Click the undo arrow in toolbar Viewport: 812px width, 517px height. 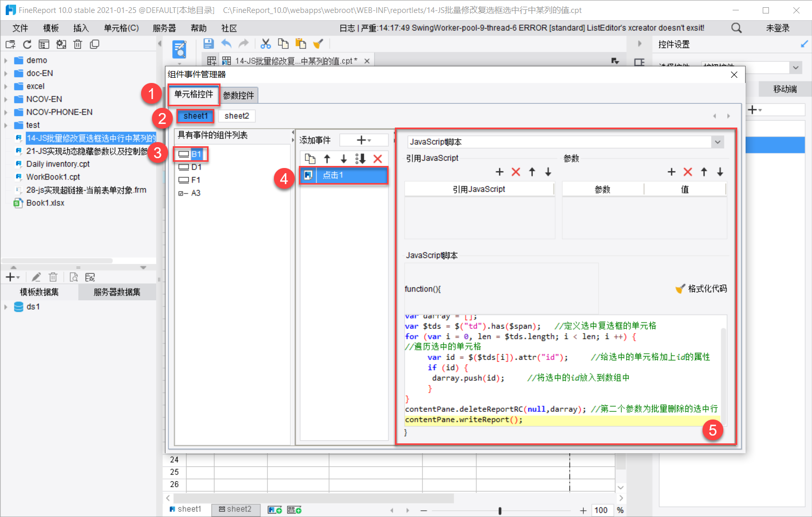[x=226, y=44]
